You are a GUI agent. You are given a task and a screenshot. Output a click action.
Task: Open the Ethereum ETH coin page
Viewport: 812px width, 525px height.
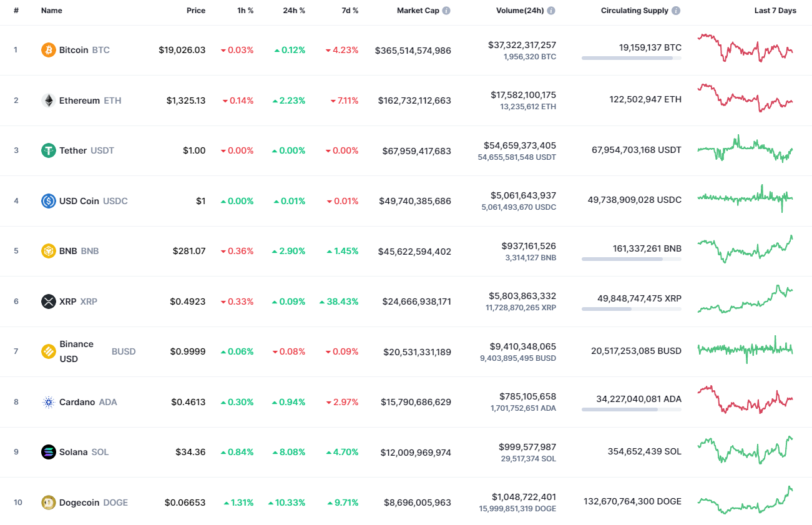click(81, 101)
